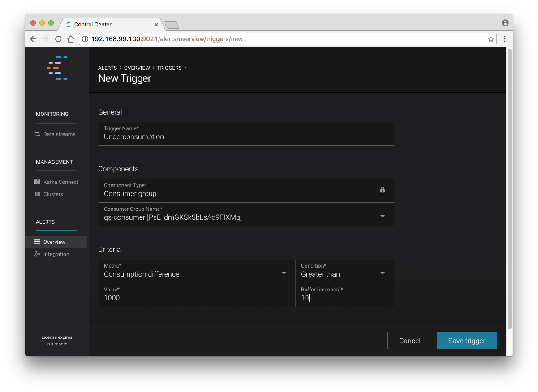Click the Save trigger button
Screen dimensions: 538x392
(x=467, y=341)
